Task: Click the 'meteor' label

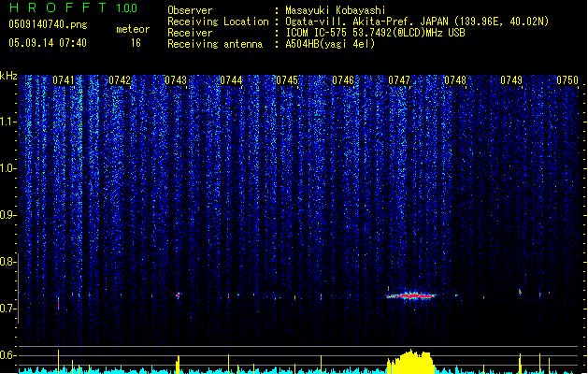Action: (133, 29)
